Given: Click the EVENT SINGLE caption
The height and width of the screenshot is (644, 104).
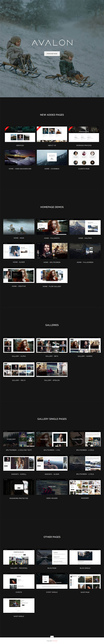Looking at the screenshot, I should coord(52,592).
